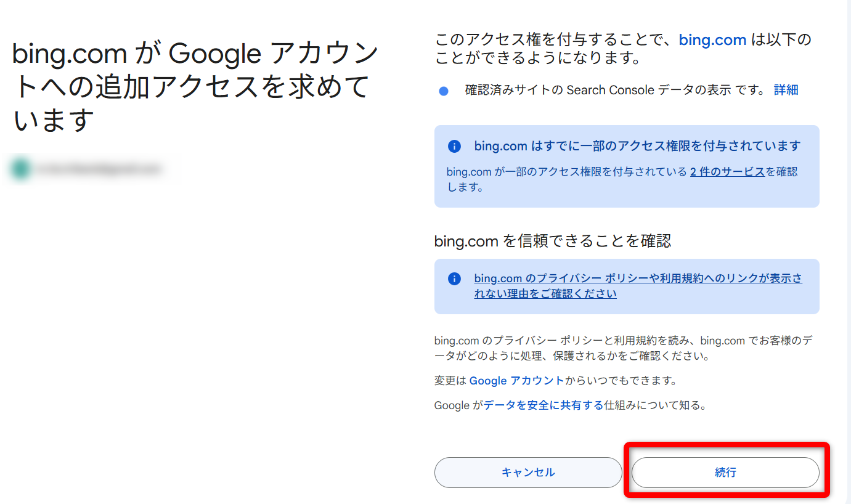This screenshot has height=504, width=851.
Task: Click the 'bing.com を信頼できることを確認' heading
Action: click(x=552, y=241)
